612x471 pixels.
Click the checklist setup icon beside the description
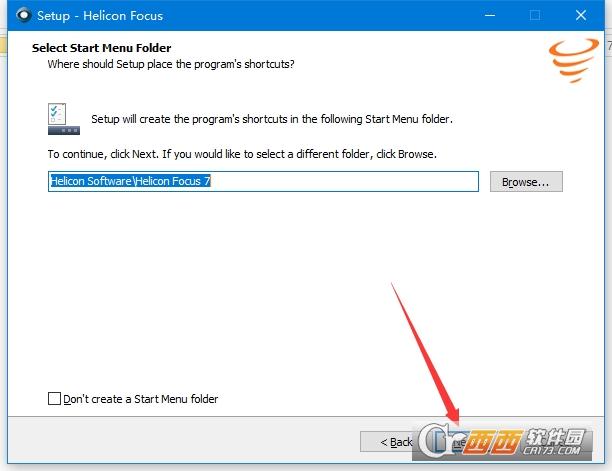[62, 118]
